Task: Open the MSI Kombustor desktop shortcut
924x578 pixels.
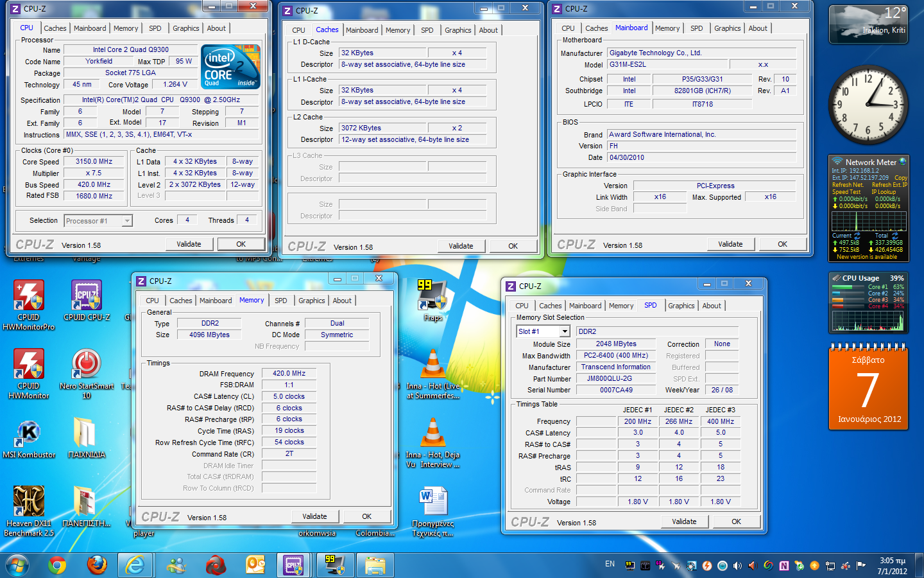Action: pyautogui.click(x=29, y=438)
